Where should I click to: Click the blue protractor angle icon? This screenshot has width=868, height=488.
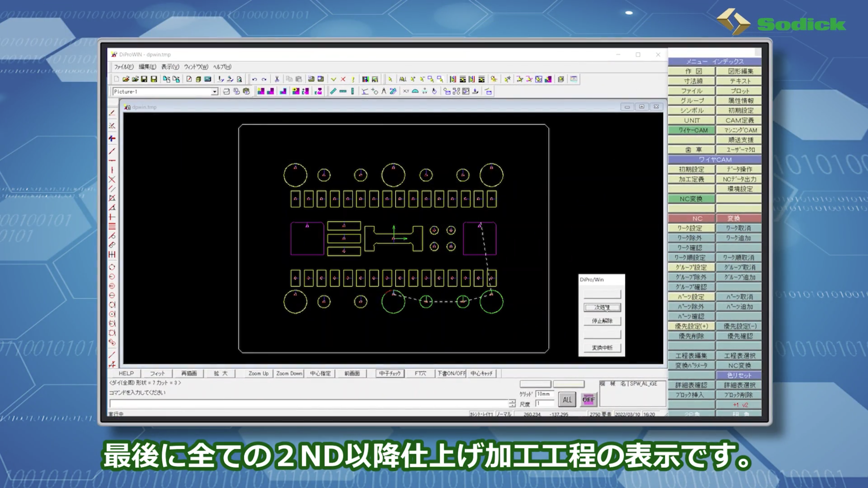[415, 91]
